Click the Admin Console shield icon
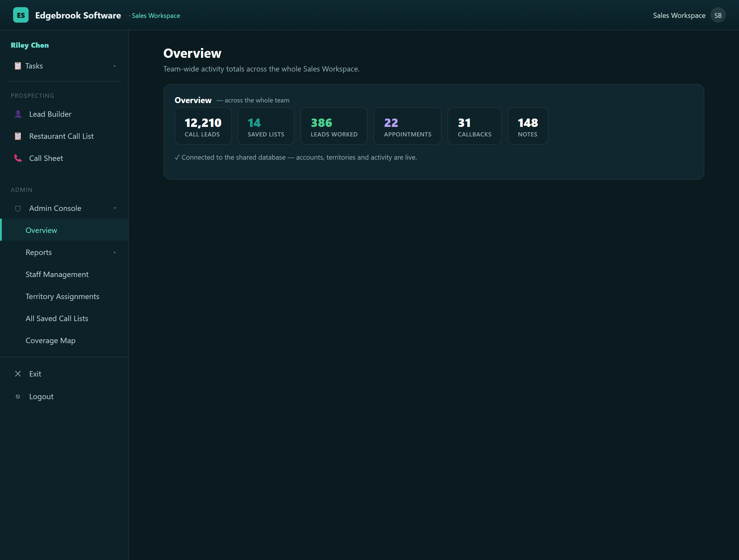 18,209
